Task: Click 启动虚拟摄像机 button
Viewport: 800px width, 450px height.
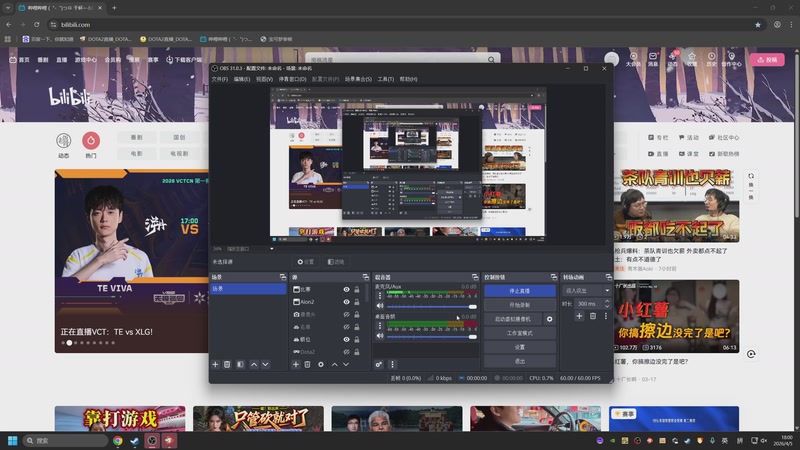Action: [513, 319]
